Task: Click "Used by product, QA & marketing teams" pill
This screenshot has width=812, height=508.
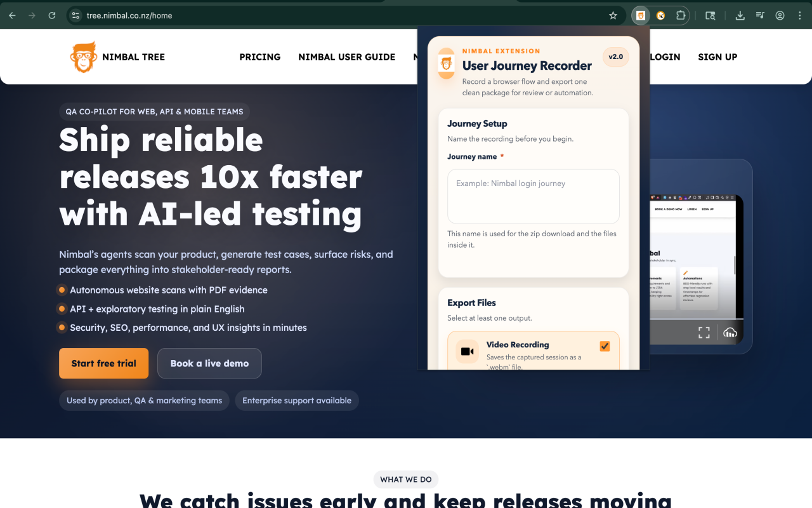Action: [x=145, y=401]
